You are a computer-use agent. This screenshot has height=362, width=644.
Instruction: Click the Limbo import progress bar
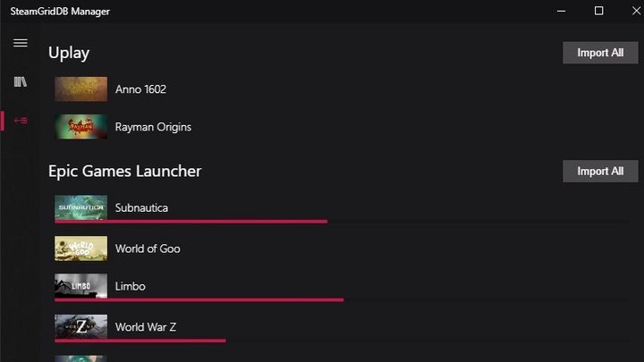(x=199, y=299)
